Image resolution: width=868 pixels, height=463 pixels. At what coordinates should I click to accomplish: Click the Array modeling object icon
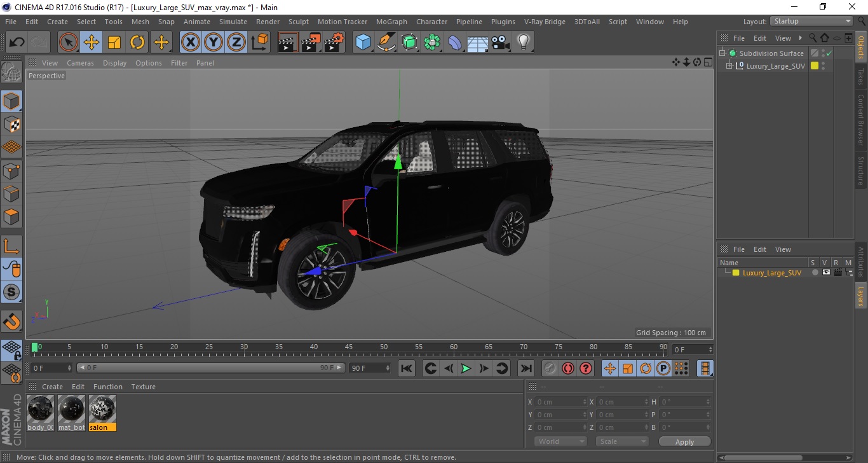tap(432, 43)
